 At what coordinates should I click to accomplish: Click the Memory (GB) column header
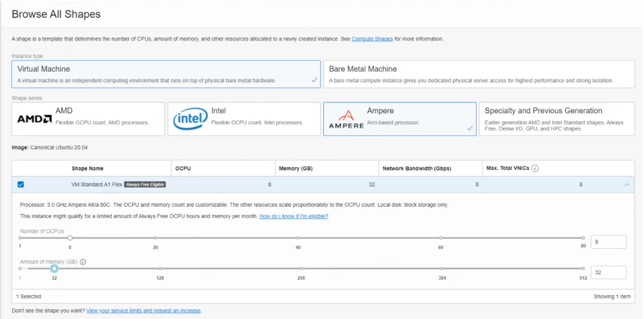295,169
